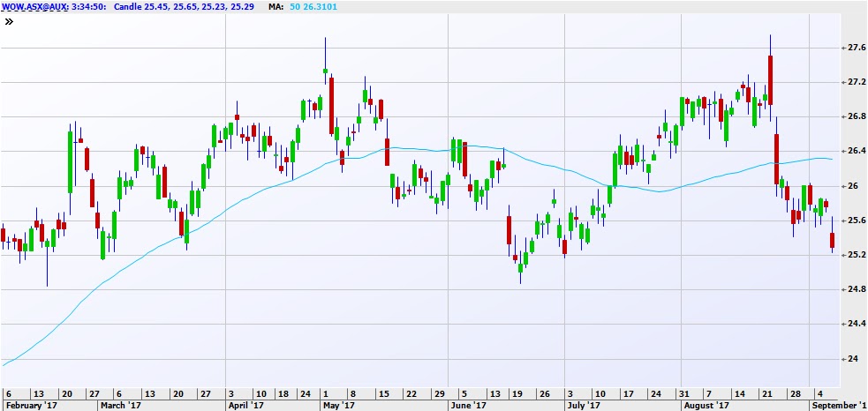Screen dimensions: 868x411
Task: Click the July '17 month label
Action: pos(584,406)
